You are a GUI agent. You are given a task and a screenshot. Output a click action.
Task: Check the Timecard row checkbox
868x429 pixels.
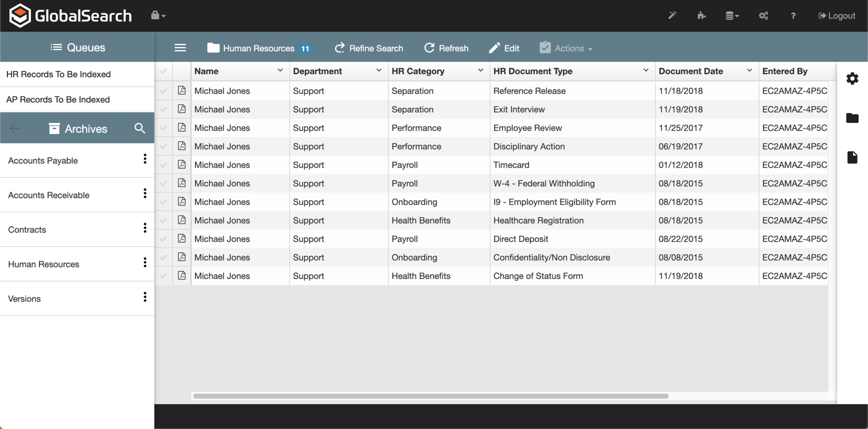[163, 165]
